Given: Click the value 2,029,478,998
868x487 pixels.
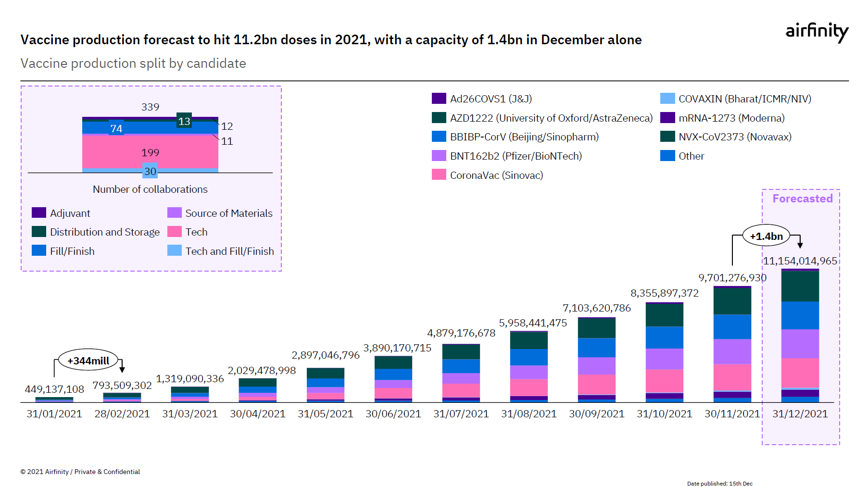Looking at the screenshot, I should (262, 370).
